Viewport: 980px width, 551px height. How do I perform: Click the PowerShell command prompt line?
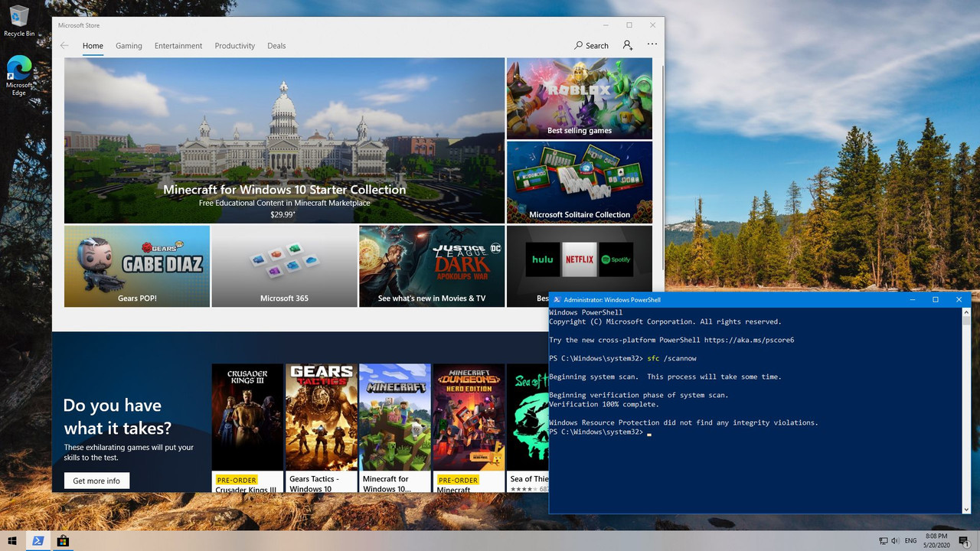[x=599, y=432]
